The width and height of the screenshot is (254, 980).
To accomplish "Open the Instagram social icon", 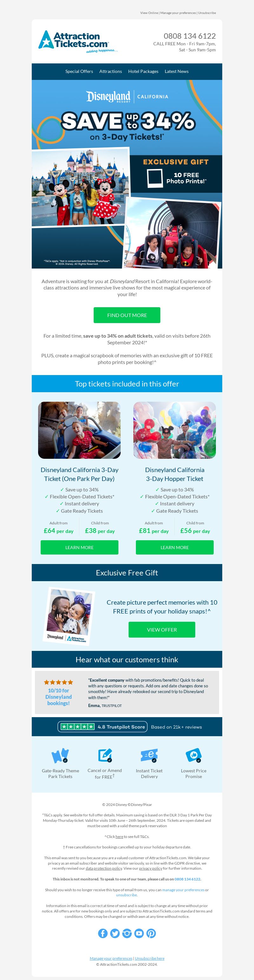I will click(x=127, y=933).
